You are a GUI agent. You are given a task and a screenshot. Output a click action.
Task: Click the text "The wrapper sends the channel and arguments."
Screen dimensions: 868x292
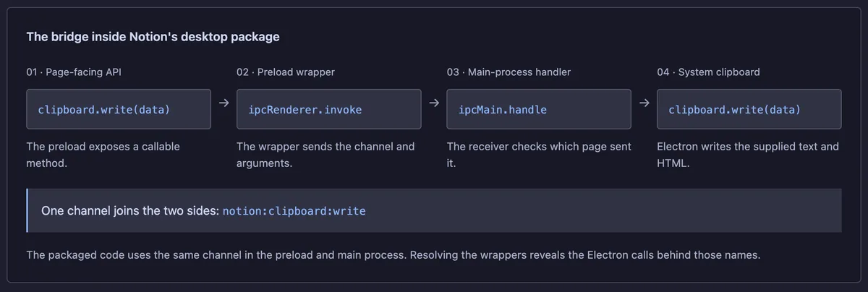coord(325,155)
